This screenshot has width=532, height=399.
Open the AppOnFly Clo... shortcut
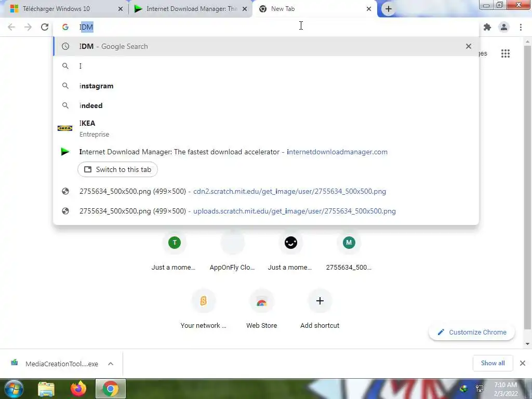click(x=232, y=250)
